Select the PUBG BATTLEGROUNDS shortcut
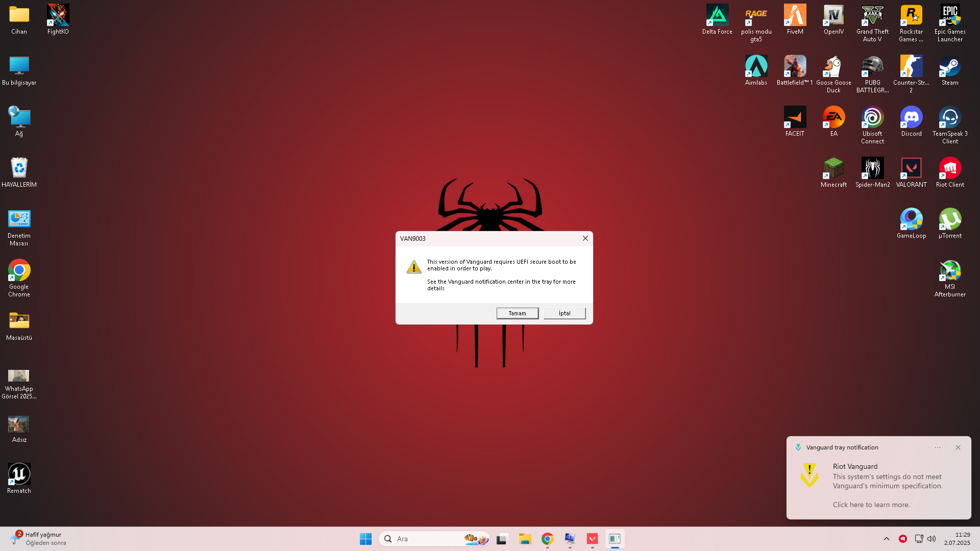This screenshot has height=551, width=980. pyautogui.click(x=872, y=74)
